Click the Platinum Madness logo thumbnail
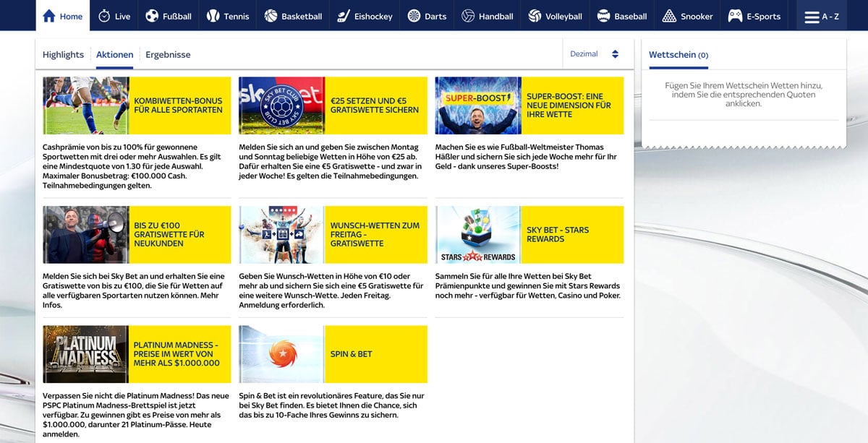Viewport: 868px width, 443px height. 86,354
